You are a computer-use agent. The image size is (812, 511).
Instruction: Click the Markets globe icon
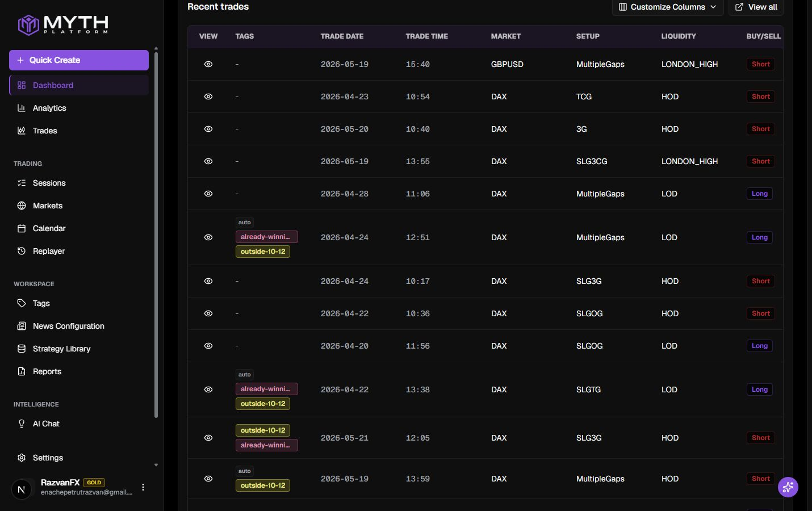(x=22, y=206)
